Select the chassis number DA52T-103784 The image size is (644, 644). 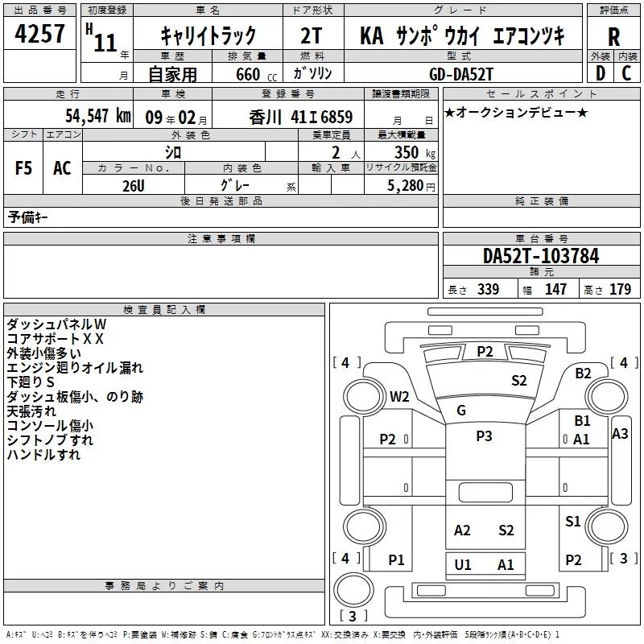541,255
